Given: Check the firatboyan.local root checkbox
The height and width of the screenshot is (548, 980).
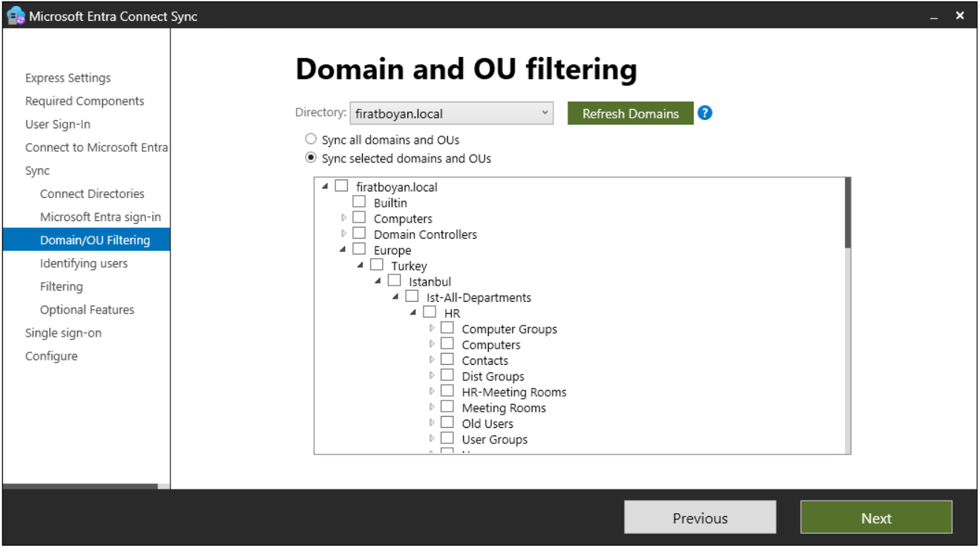Looking at the screenshot, I should pos(341,186).
